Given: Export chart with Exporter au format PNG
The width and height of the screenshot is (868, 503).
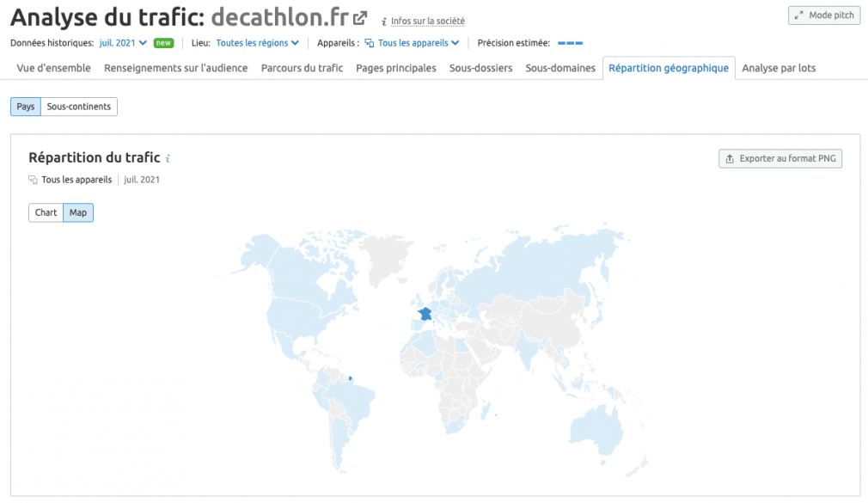Looking at the screenshot, I should pos(780,158).
